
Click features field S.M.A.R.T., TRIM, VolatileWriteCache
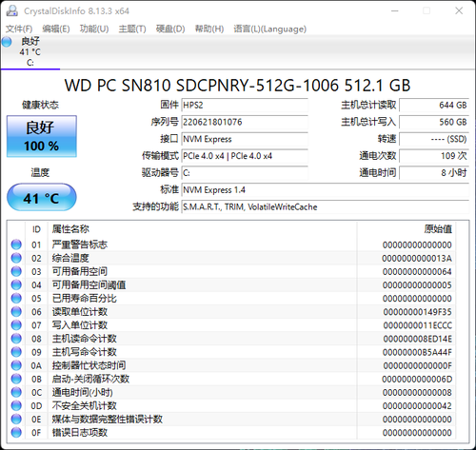326,206
